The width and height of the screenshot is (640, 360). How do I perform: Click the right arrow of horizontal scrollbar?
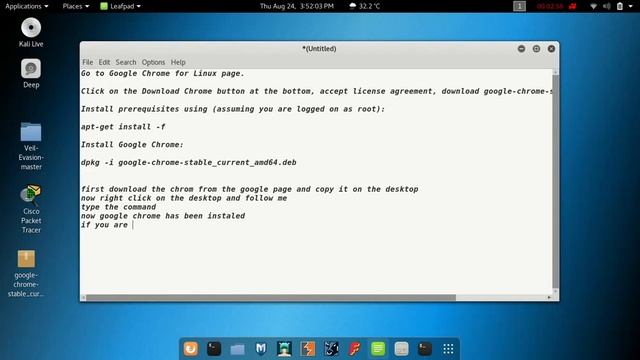pyautogui.click(x=549, y=298)
